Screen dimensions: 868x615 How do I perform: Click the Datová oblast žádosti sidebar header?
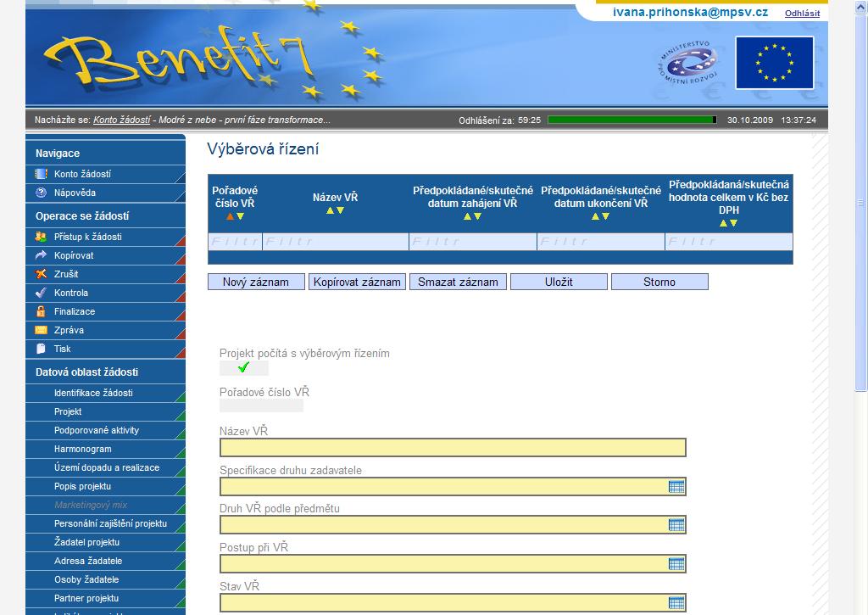87,372
